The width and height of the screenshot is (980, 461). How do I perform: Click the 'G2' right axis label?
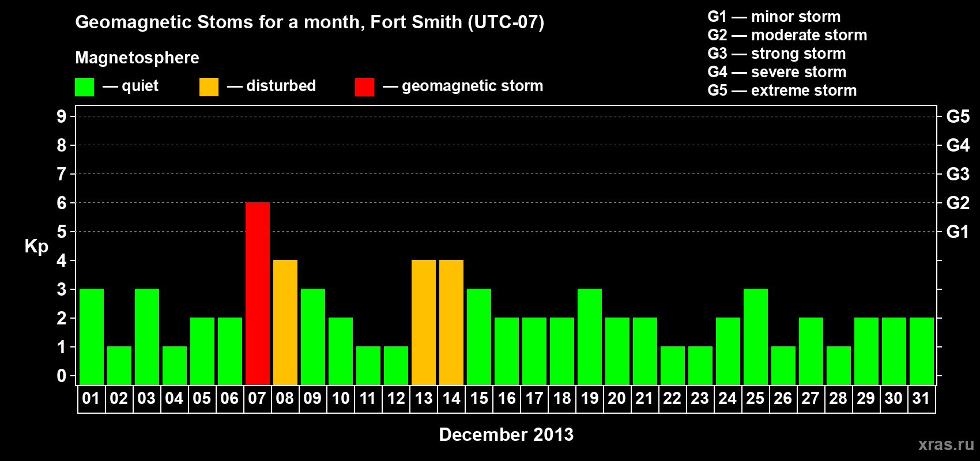958,203
